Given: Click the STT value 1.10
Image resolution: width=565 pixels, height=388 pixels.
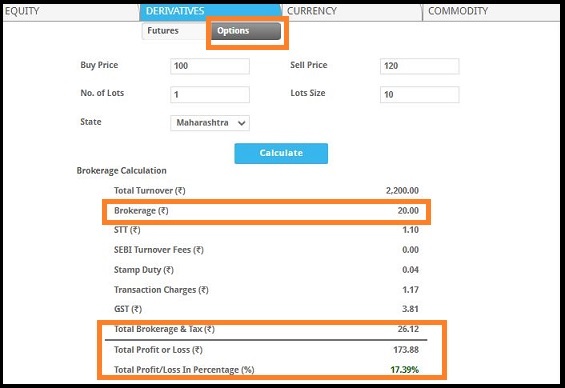Looking at the screenshot, I should [x=410, y=230].
